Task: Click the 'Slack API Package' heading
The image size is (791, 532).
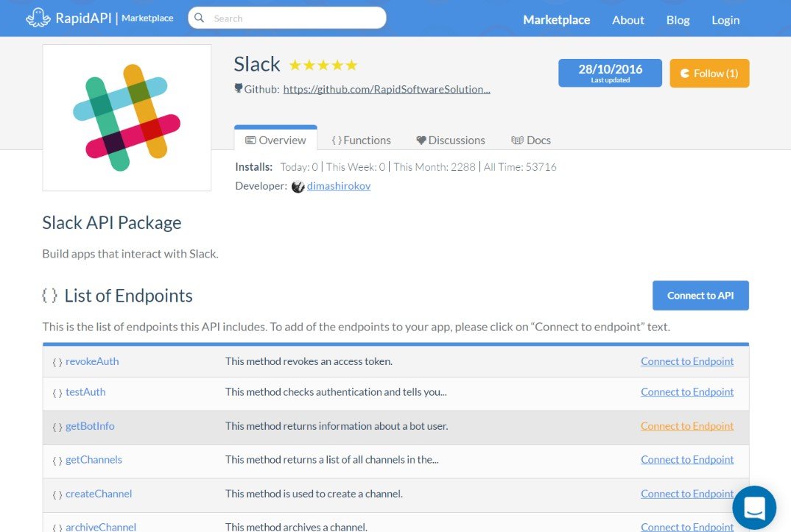Action: coord(111,223)
